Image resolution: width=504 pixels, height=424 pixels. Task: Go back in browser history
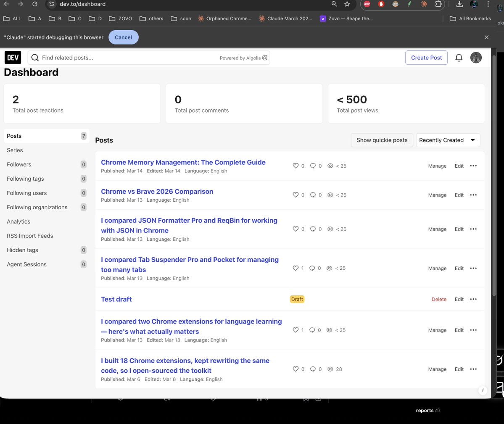click(6, 4)
